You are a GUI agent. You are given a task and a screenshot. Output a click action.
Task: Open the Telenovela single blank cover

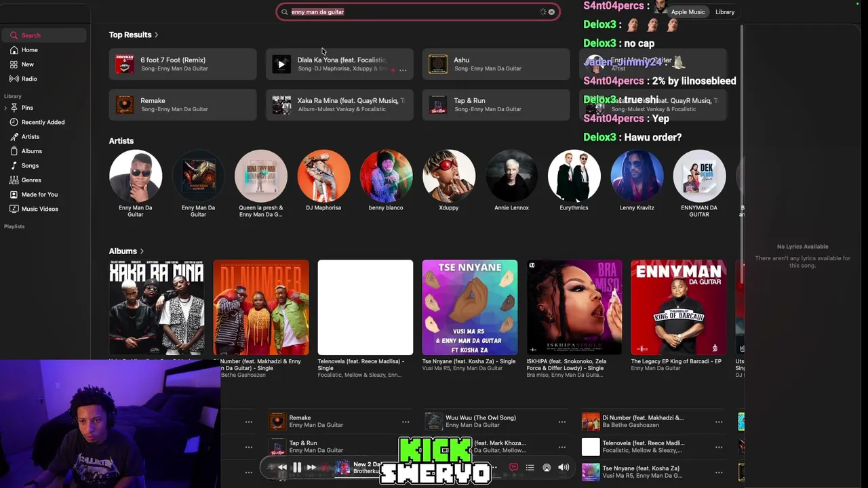[366, 308]
